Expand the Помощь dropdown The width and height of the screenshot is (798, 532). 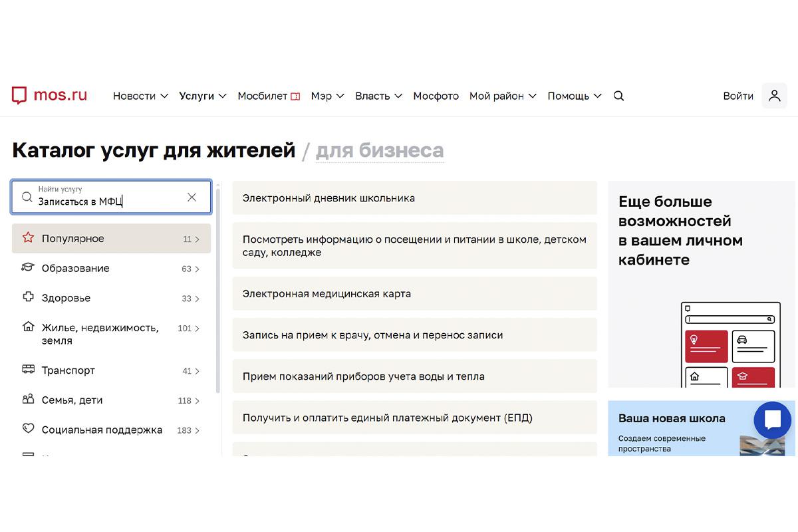573,96
